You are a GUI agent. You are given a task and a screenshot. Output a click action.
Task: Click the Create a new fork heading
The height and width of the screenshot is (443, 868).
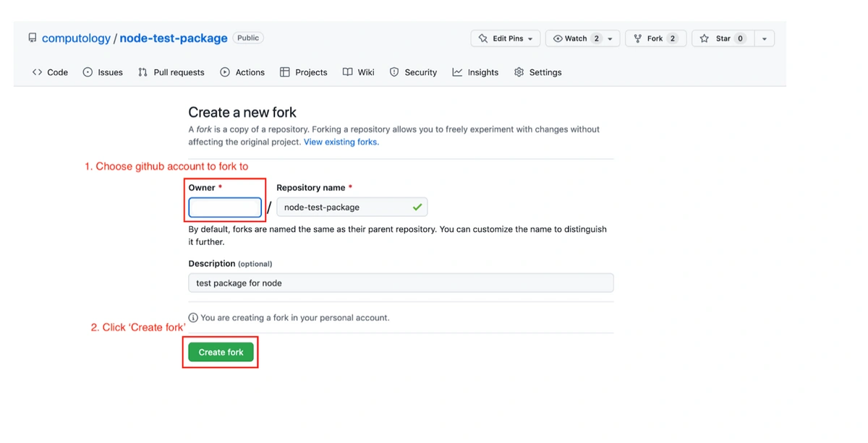click(242, 112)
